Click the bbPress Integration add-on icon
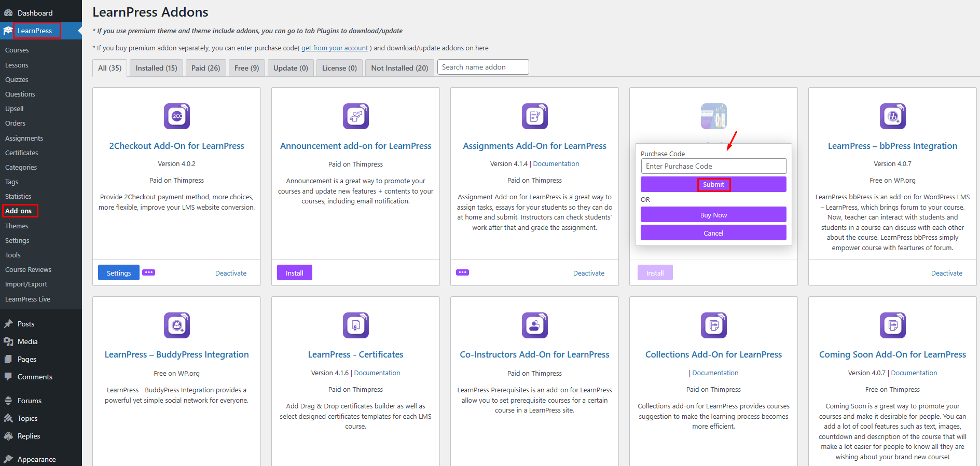The height and width of the screenshot is (466, 980). [x=893, y=116]
